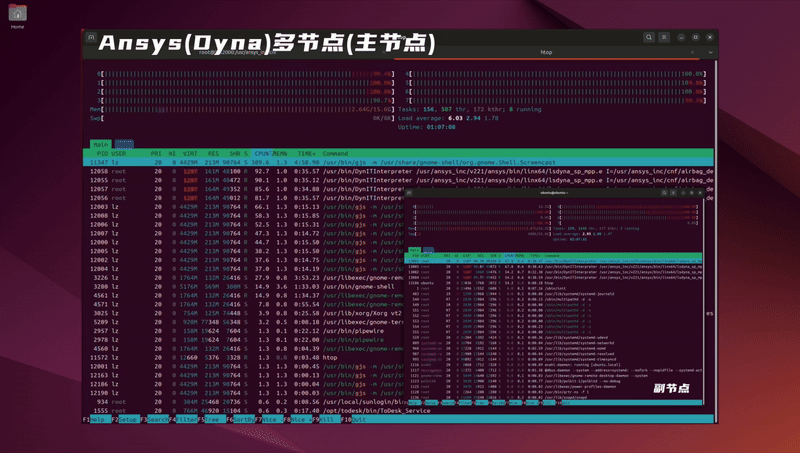Screen dimensions: 800x453
Task: Open a new terminal tab in main window
Action: [91, 37]
